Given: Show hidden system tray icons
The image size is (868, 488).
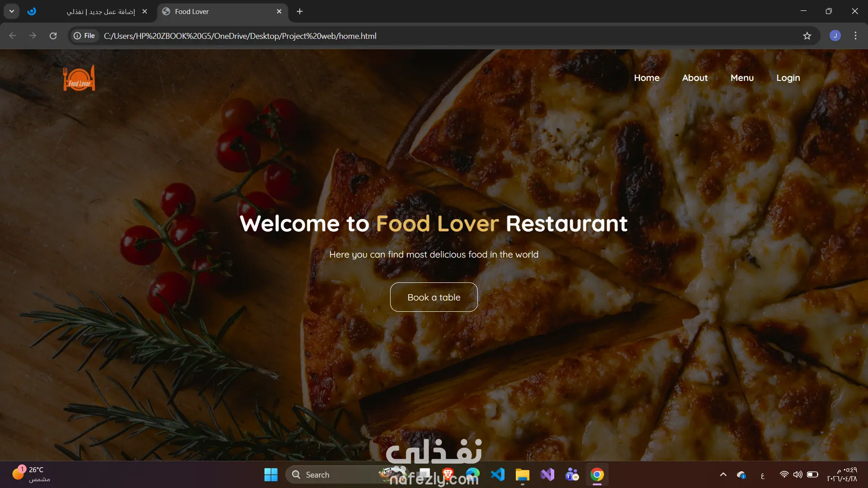Looking at the screenshot, I should [723, 474].
